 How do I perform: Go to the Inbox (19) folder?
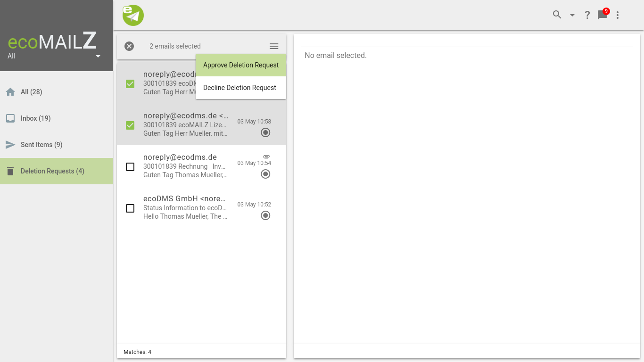pyautogui.click(x=57, y=118)
